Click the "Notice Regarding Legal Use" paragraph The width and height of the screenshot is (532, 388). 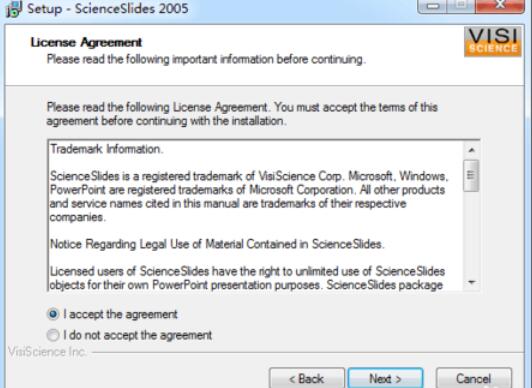pos(217,244)
